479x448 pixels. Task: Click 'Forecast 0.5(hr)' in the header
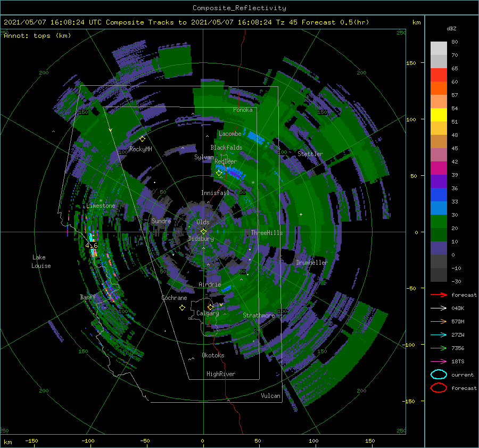[x=335, y=22]
